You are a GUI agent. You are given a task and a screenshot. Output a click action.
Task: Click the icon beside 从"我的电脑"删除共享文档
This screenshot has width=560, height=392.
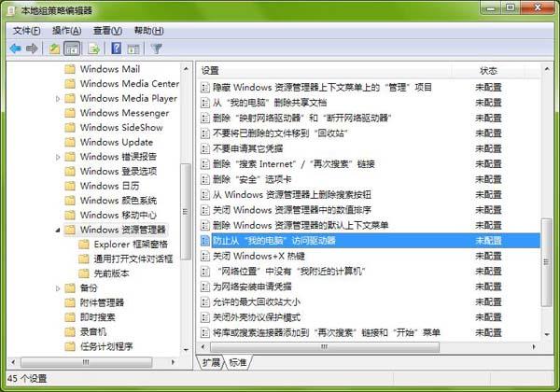coord(205,103)
